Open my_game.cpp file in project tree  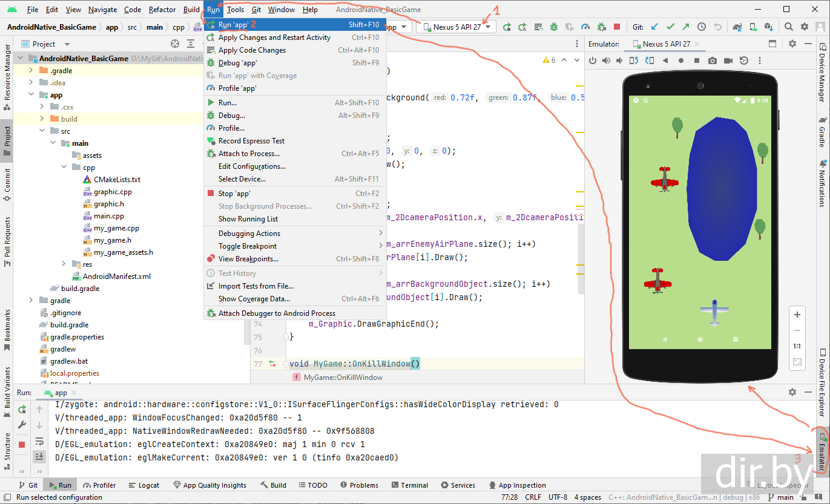pos(116,228)
